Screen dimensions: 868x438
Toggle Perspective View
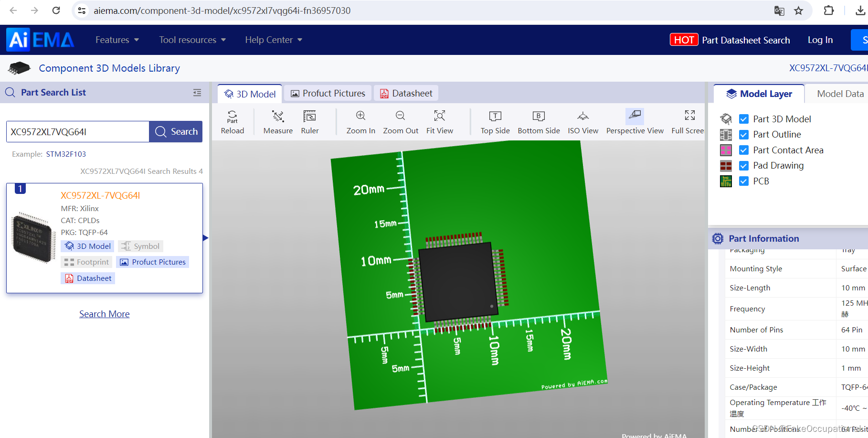pyautogui.click(x=635, y=122)
